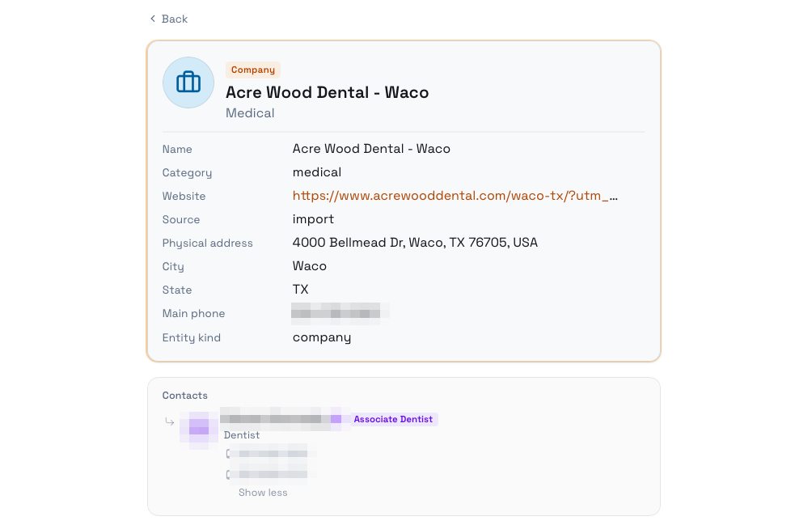
Task: Click the Category value medical
Action: coord(317,172)
